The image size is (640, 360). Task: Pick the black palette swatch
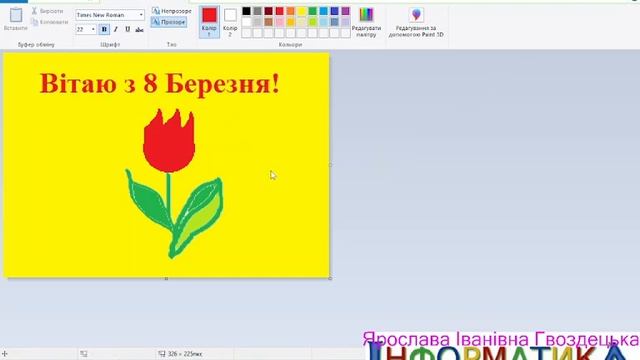pos(247,11)
